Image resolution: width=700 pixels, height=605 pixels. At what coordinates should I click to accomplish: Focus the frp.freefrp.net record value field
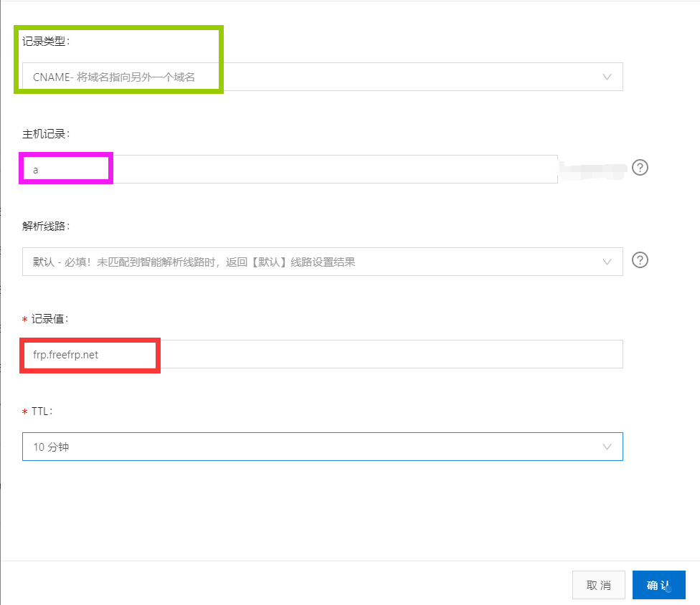pos(322,354)
